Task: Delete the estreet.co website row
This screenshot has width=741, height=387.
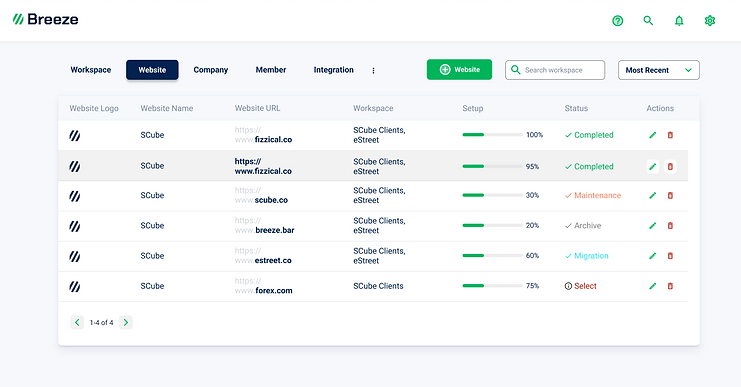Action: point(670,256)
